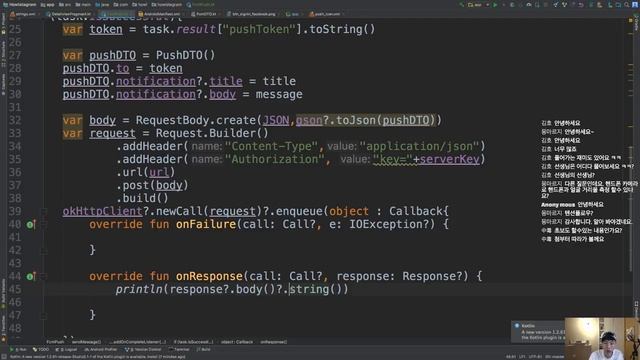Viewport: 640px width, 360px height.
Task: Click line number 33 in the gutter
Action: pyautogui.click(x=15, y=133)
